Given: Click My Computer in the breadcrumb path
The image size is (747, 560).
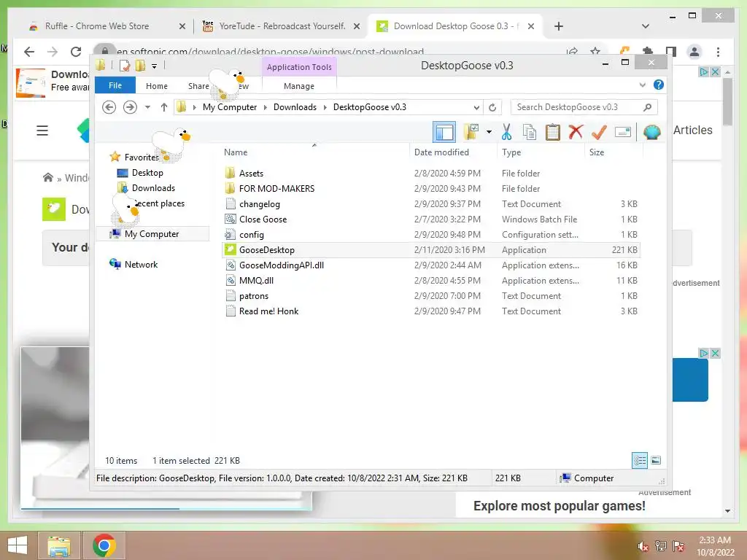Looking at the screenshot, I should tap(230, 107).
